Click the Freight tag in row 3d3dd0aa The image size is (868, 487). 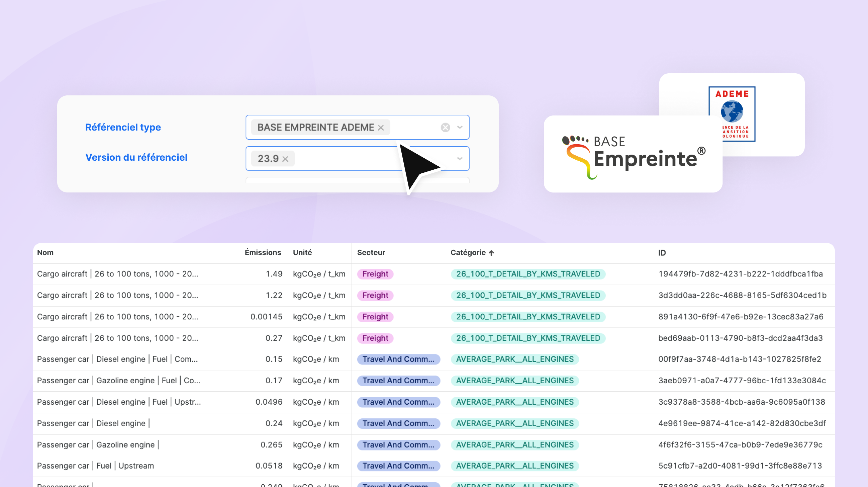tap(375, 296)
